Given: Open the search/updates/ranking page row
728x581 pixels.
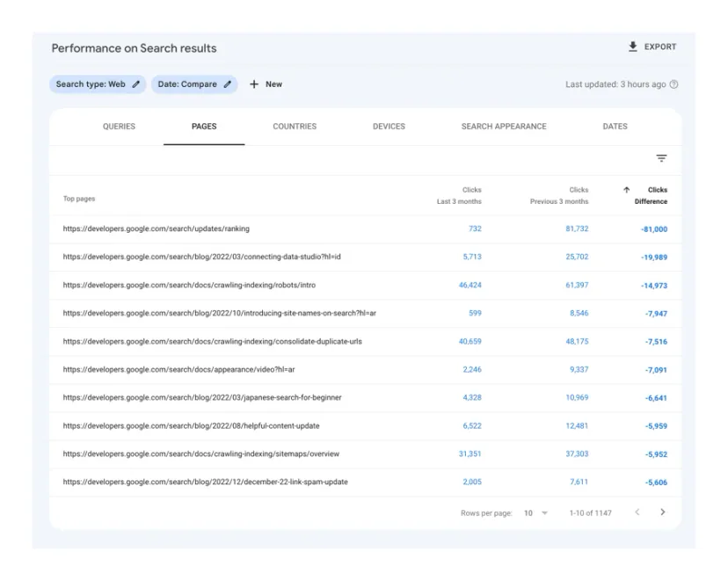Looking at the screenshot, I should coord(366,229).
